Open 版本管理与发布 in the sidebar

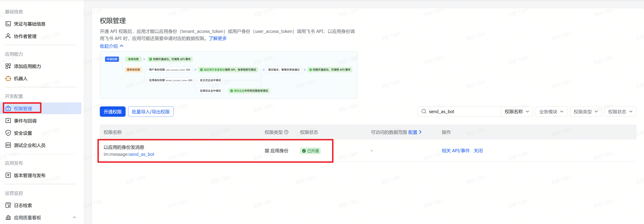click(30, 175)
